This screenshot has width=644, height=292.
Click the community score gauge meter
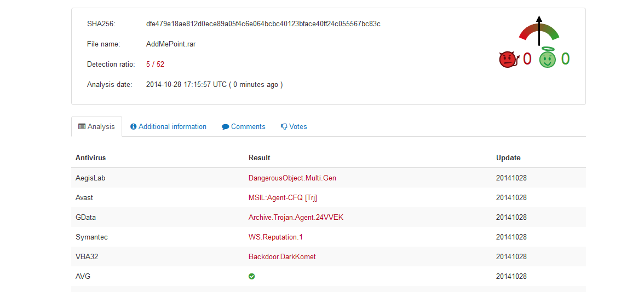click(x=539, y=32)
